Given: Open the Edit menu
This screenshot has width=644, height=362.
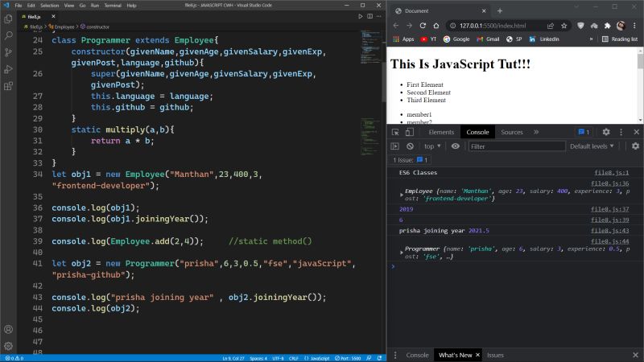Looking at the screenshot, I should [x=31, y=6].
